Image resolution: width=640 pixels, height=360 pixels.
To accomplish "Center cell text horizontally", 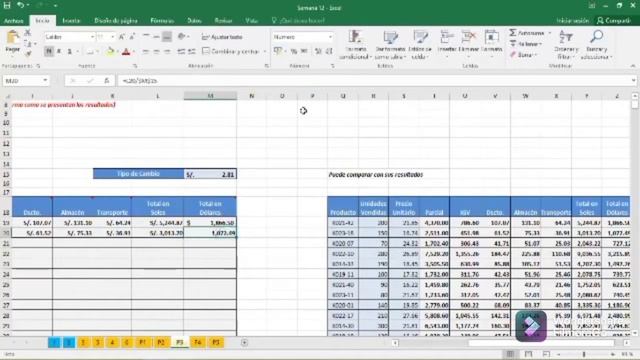I will [156, 51].
